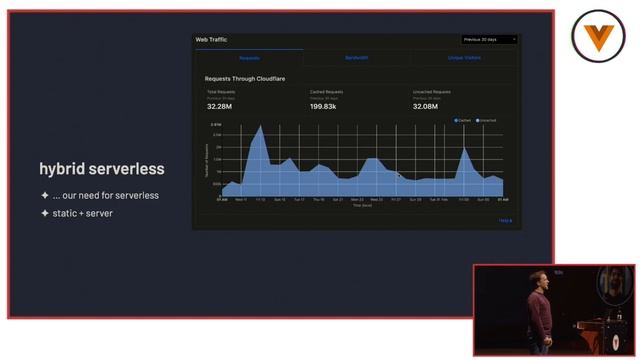Click the hybrid serverless slide title
This screenshot has width=640, height=360.
(102, 169)
